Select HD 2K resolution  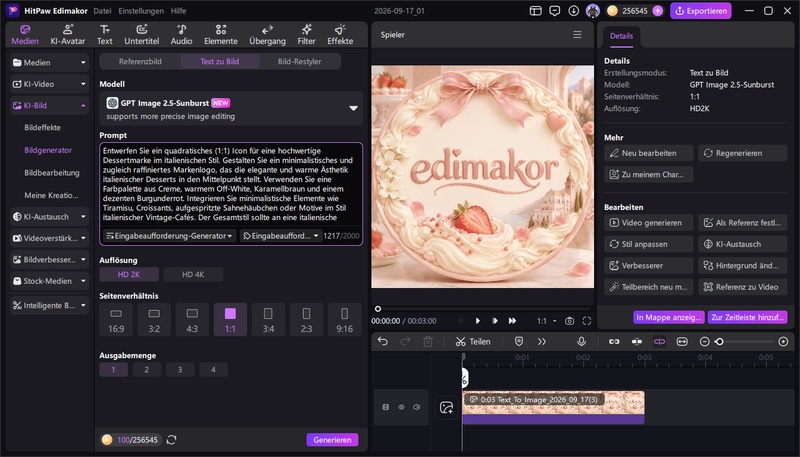129,274
